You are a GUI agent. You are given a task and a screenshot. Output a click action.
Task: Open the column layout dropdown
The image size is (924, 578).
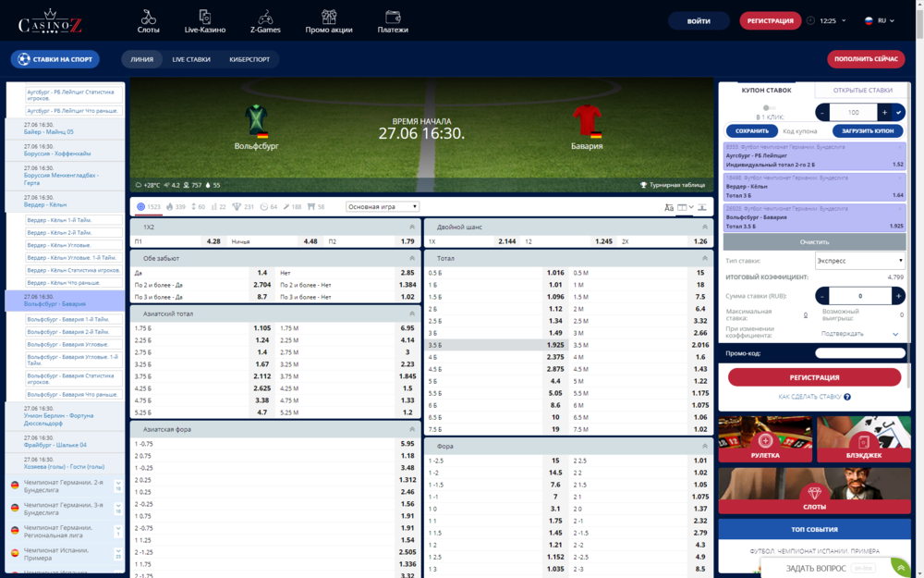(x=686, y=207)
